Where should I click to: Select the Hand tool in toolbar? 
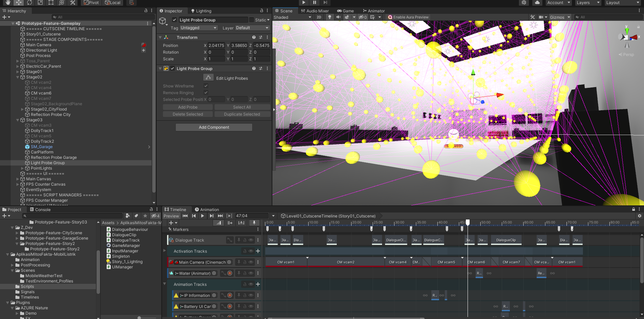8,2
